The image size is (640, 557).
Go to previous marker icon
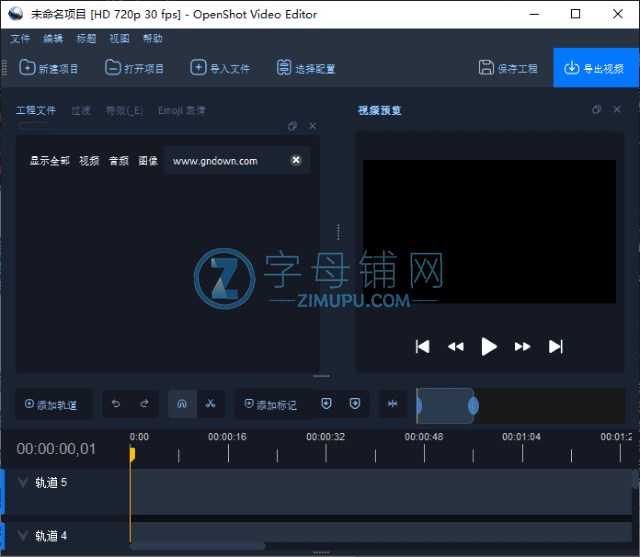(x=327, y=404)
